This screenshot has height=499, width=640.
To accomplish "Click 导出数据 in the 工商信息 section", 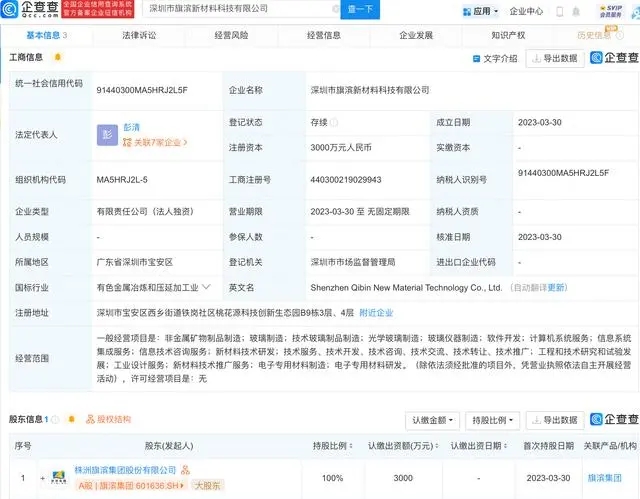I will click(555, 59).
